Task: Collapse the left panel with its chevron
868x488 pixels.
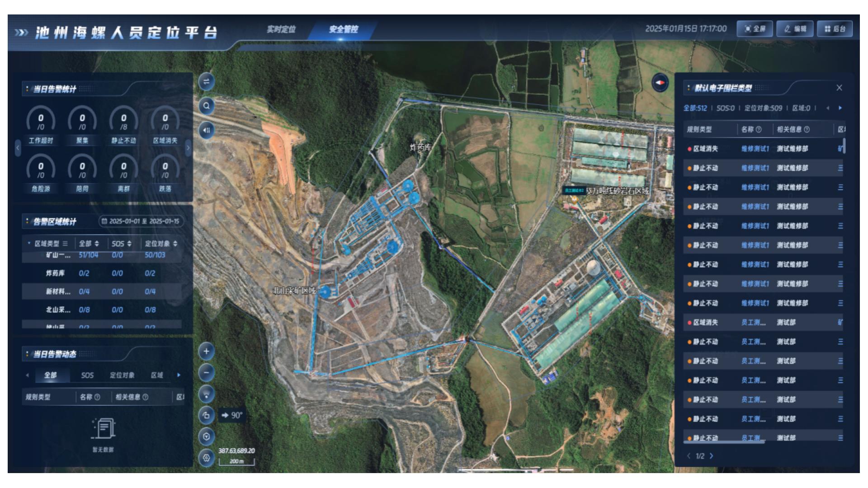Action: point(18,148)
